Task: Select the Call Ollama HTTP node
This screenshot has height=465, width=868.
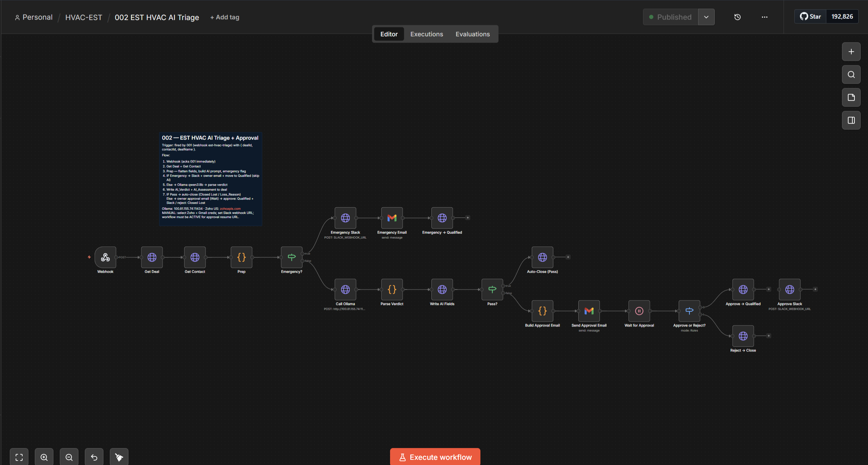Action: [345, 290]
